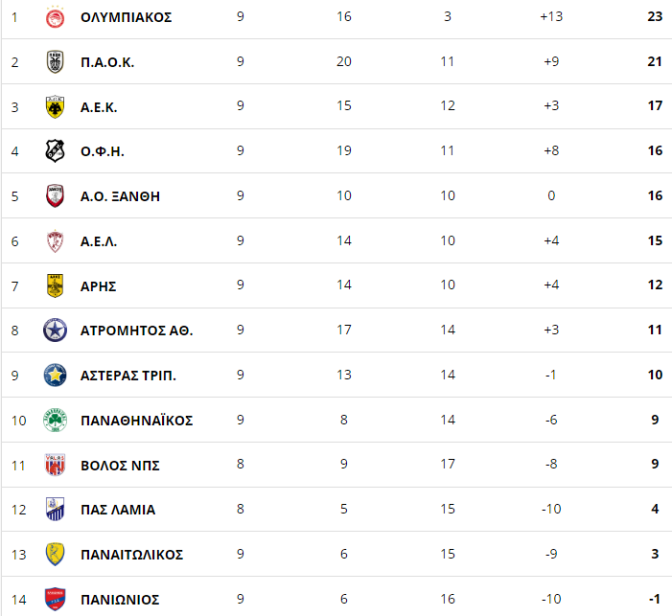Image resolution: width=672 pixels, height=616 pixels.
Task: Click the Α.Ε.Λ. club crest
Action: [55, 241]
